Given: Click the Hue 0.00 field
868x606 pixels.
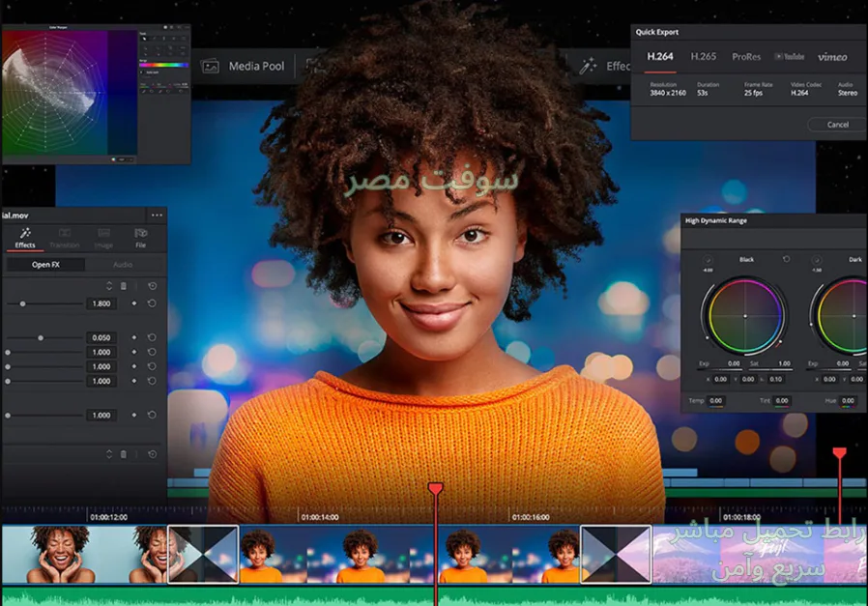Looking at the screenshot, I should (848, 401).
